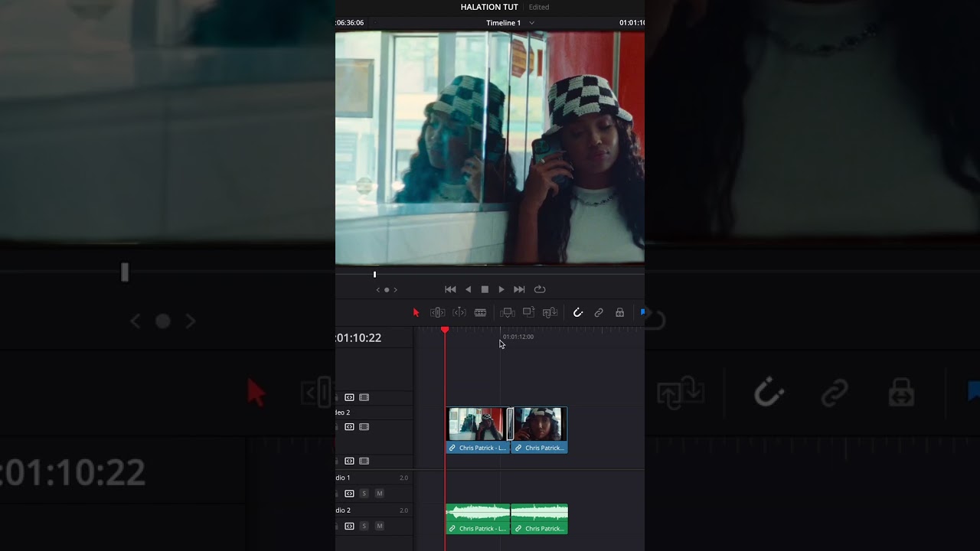980x551 pixels.
Task: Click the Overwrite Clip toolbar icon
Action: (x=528, y=312)
